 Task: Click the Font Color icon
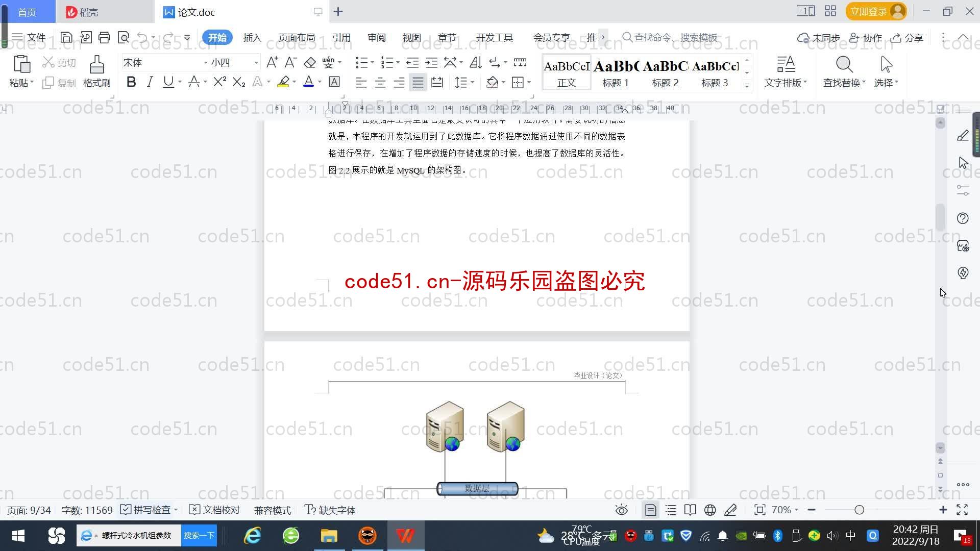[x=307, y=83]
